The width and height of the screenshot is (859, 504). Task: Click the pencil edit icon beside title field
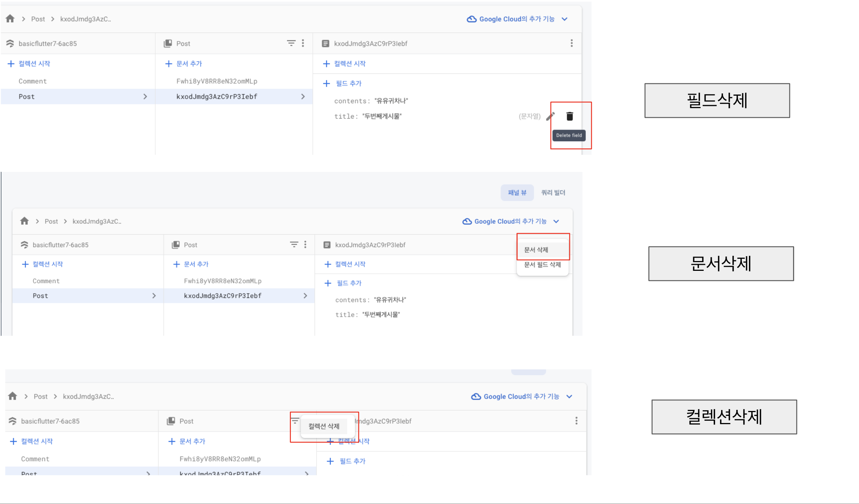pyautogui.click(x=550, y=116)
